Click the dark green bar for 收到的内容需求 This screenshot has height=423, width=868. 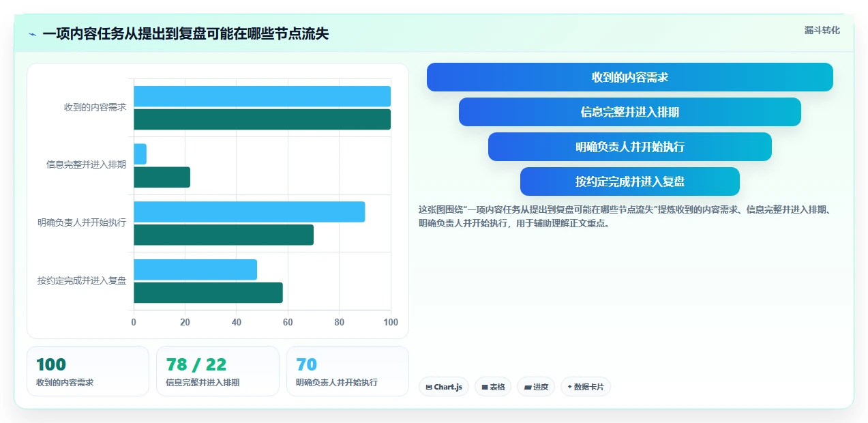click(262, 119)
